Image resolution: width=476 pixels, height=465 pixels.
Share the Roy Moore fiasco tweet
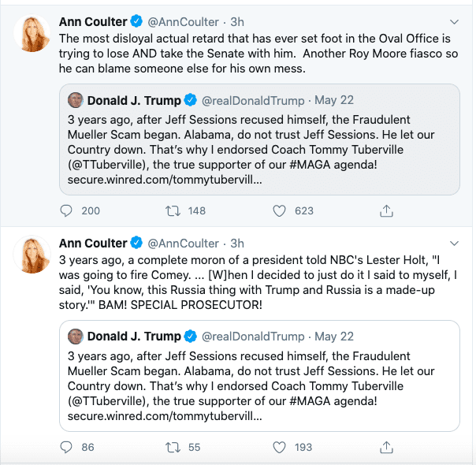pyautogui.click(x=386, y=210)
